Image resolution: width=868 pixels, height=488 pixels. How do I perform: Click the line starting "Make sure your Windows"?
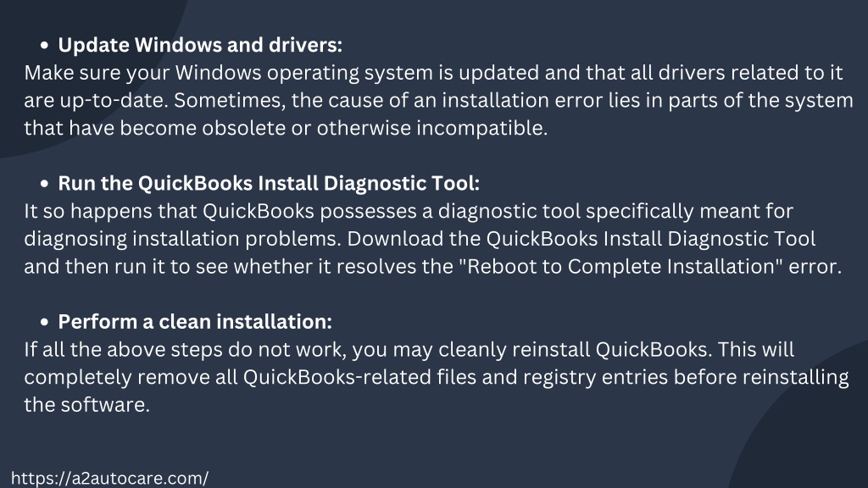pos(433,73)
